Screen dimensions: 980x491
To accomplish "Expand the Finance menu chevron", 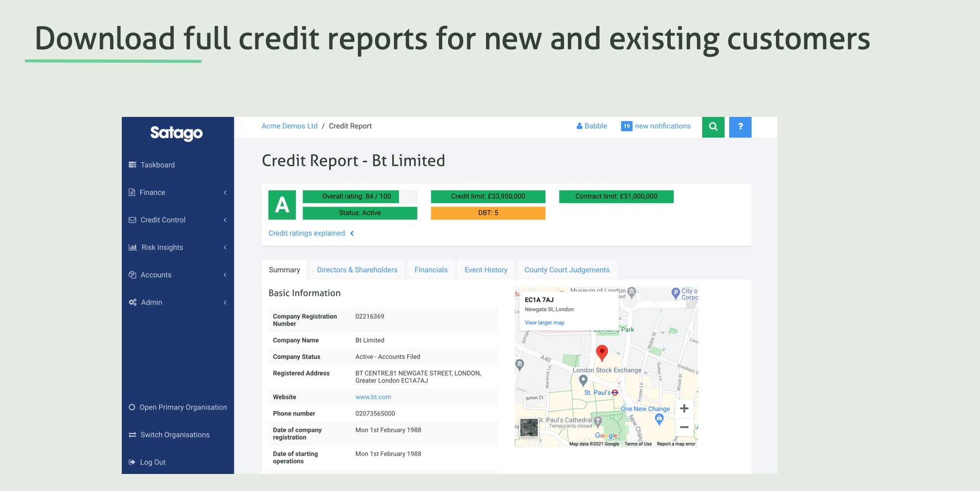I will tap(225, 192).
